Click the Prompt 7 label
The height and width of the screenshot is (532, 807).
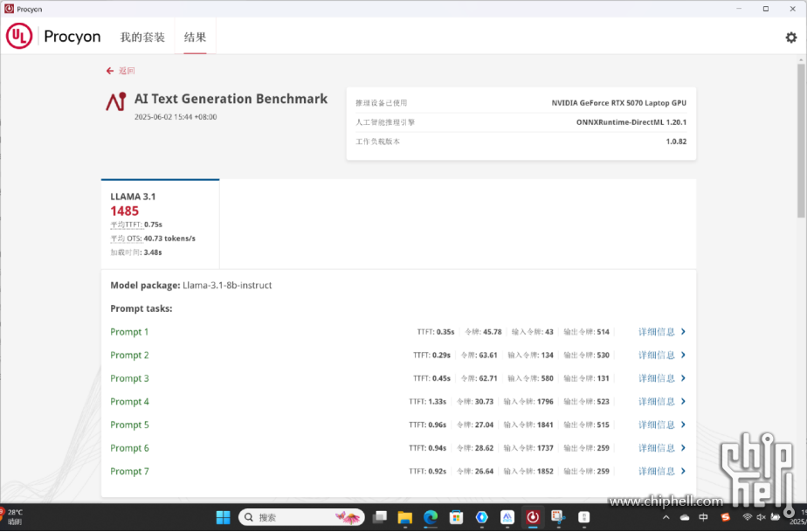(129, 471)
